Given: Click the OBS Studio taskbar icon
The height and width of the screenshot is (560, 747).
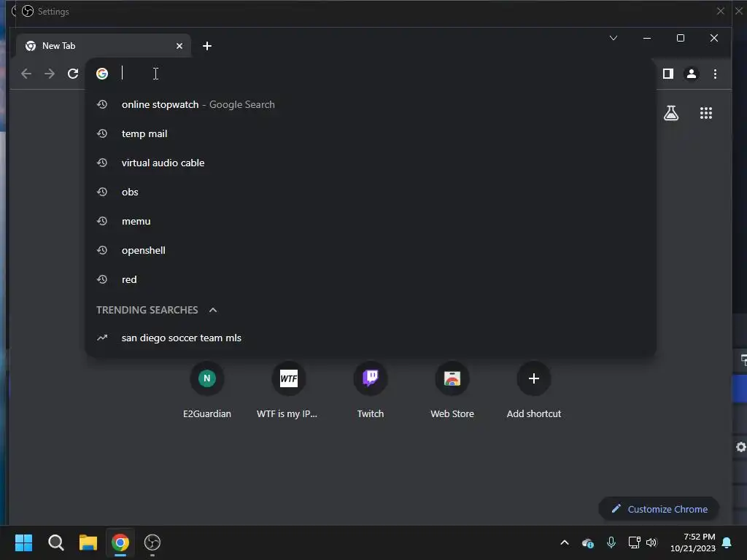Looking at the screenshot, I should 152,542.
